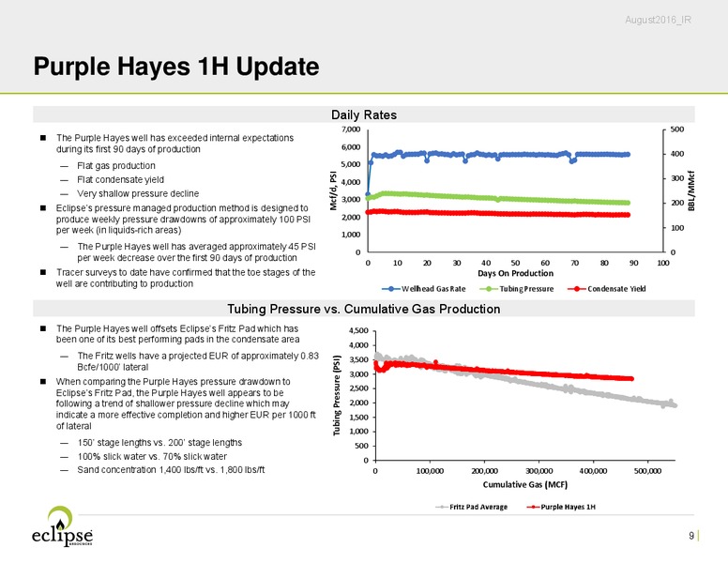Click the 'Purple Hayes 1H Update' title
Image resolution: width=728 pixels, height=563 pixels.
[x=176, y=66]
